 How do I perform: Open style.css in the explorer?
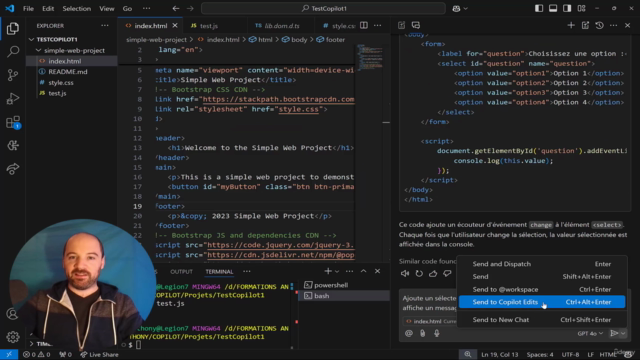point(61,82)
